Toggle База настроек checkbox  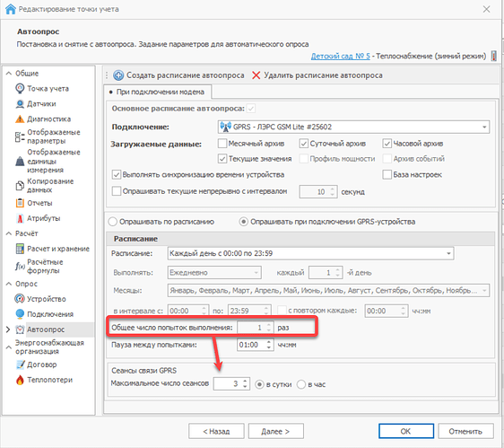click(387, 174)
